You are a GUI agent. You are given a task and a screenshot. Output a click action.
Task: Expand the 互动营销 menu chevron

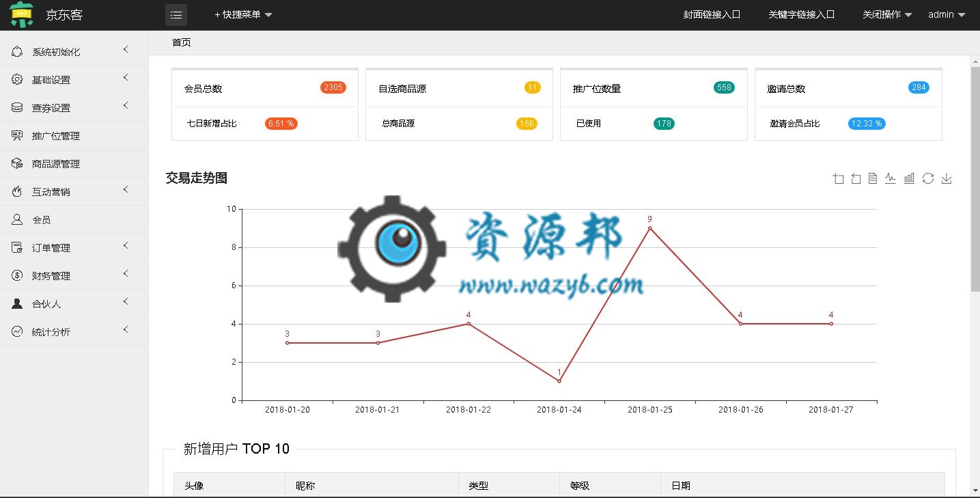point(126,190)
